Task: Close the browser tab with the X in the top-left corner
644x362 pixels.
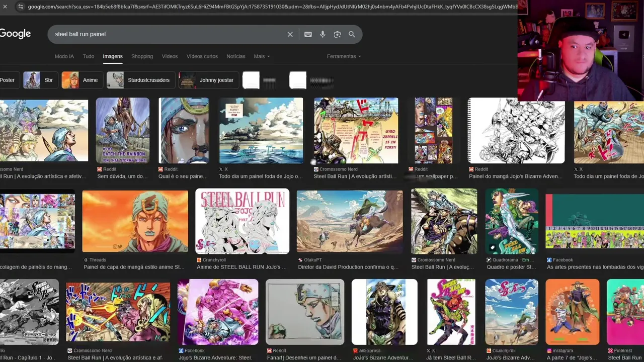Action: (x=5, y=7)
